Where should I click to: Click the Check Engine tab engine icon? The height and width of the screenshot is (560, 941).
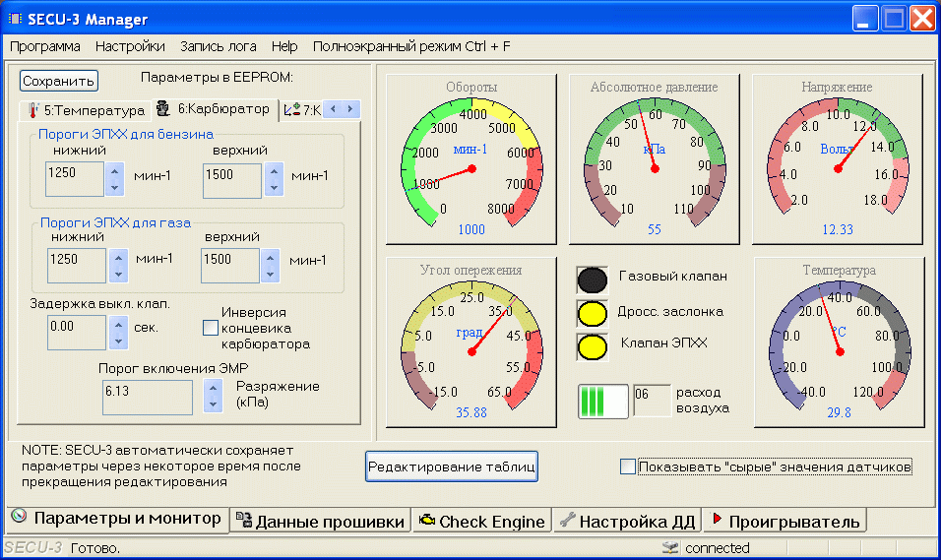[426, 521]
